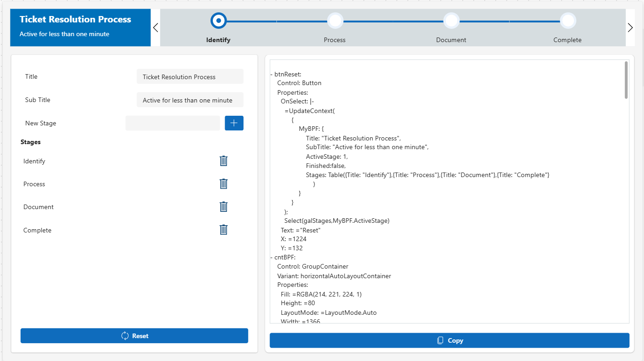Click the Stages heading
644x361 pixels.
tap(31, 142)
